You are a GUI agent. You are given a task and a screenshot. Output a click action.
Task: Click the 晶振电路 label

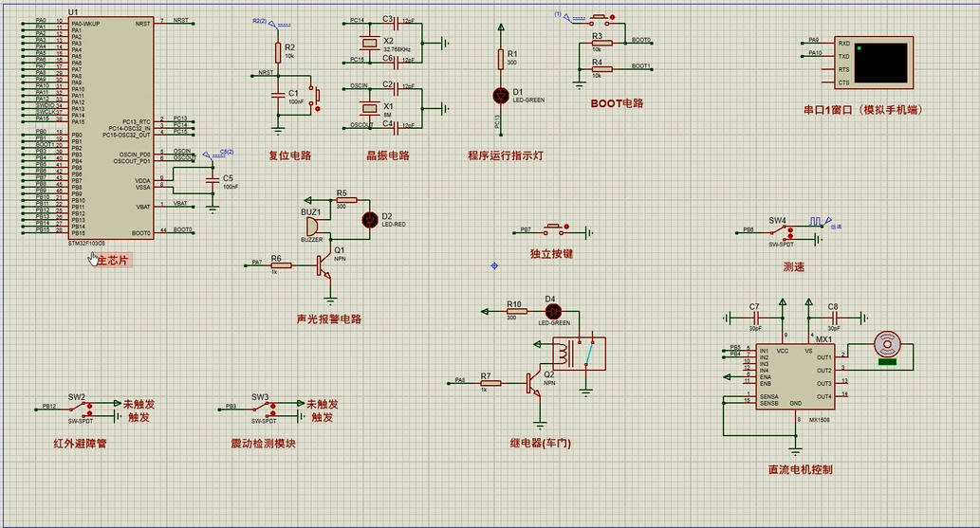coord(388,155)
